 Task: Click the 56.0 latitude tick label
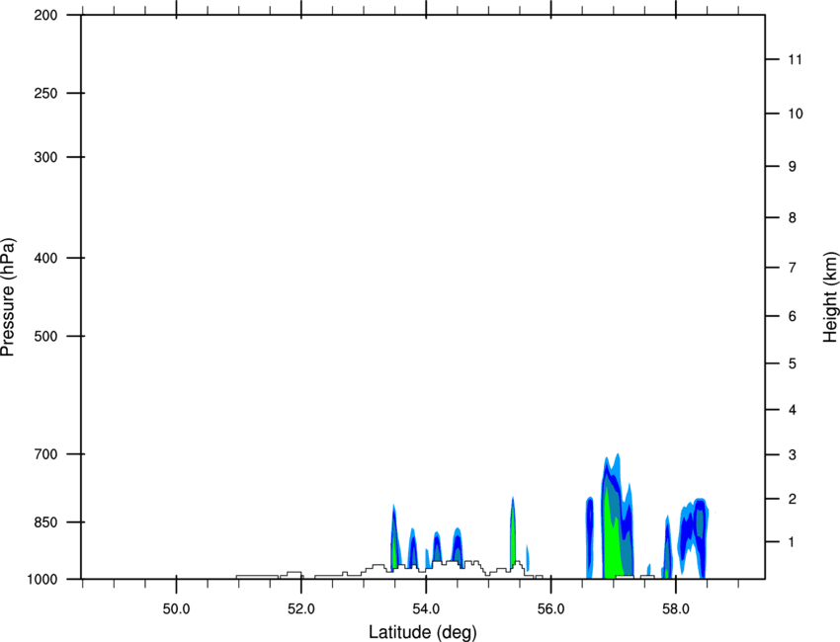(x=551, y=609)
